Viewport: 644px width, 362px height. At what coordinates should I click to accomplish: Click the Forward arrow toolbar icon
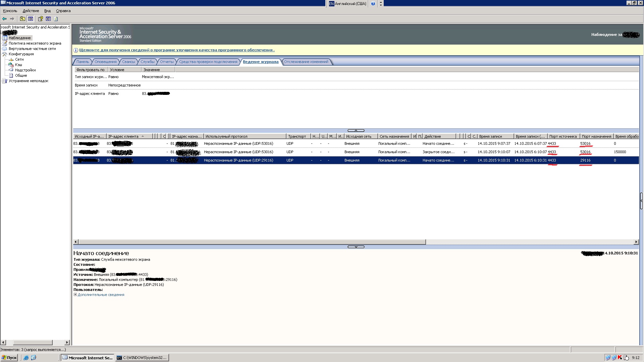point(12,19)
